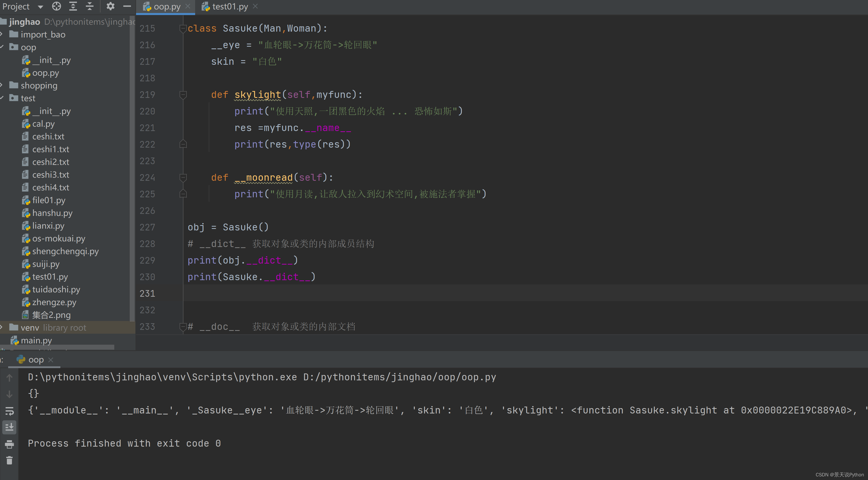Image resolution: width=868 pixels, height=480 pixels.
Task: Open shengchengqi.py in project tree
Action: click(x=65, y=251)
